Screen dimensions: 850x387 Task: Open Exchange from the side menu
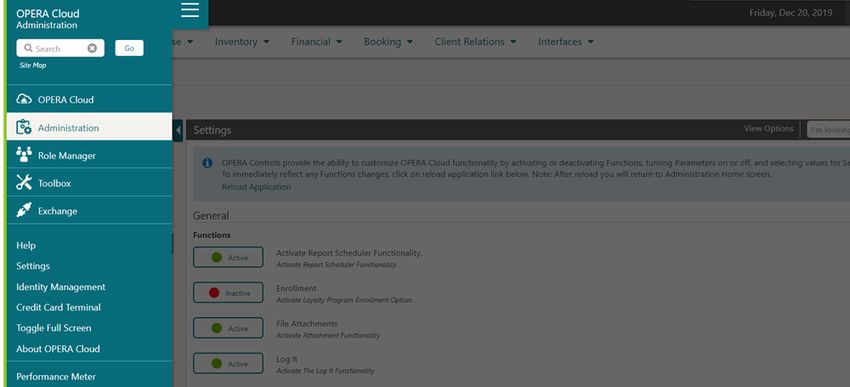89,210
